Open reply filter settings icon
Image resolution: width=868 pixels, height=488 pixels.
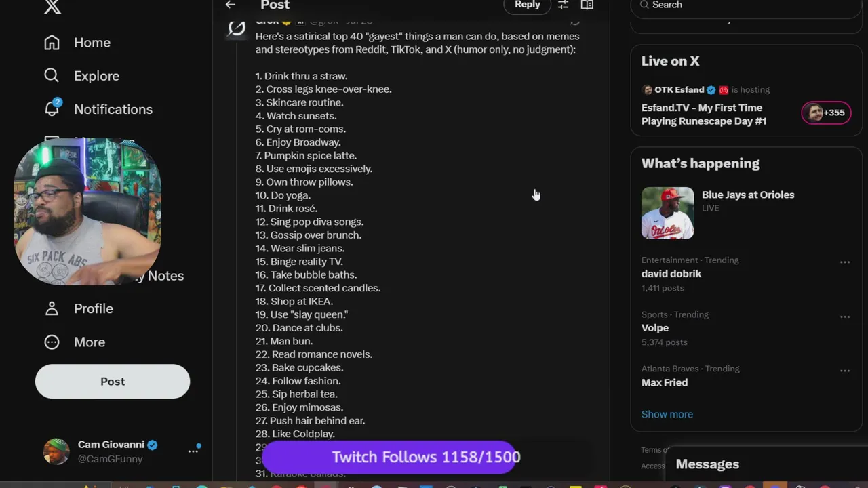pos(563,5)
